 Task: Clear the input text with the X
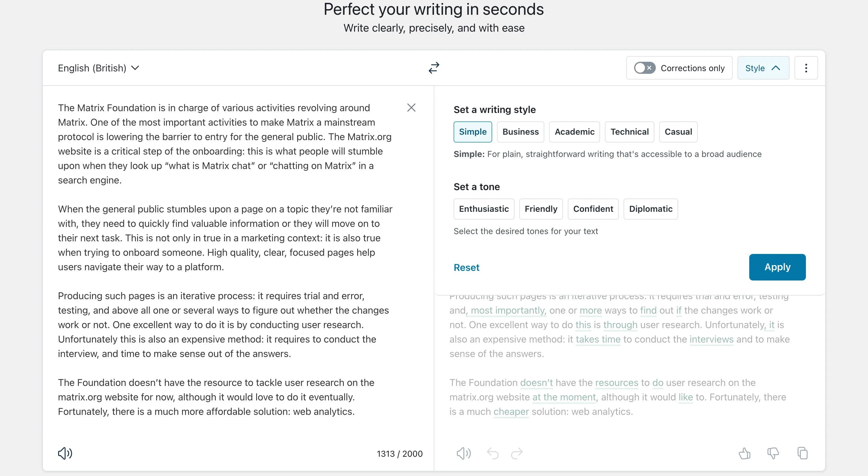[x=411, y=108]
